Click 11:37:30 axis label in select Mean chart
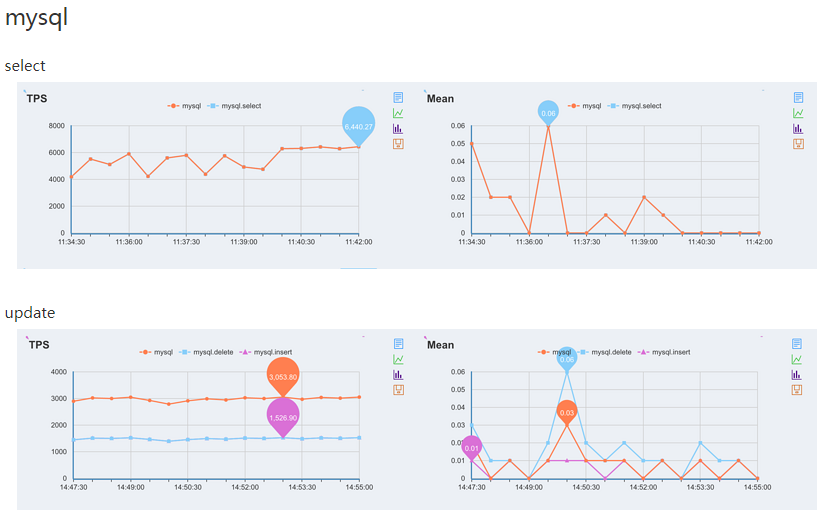This screenshot has width=830, height=522. 587,242
